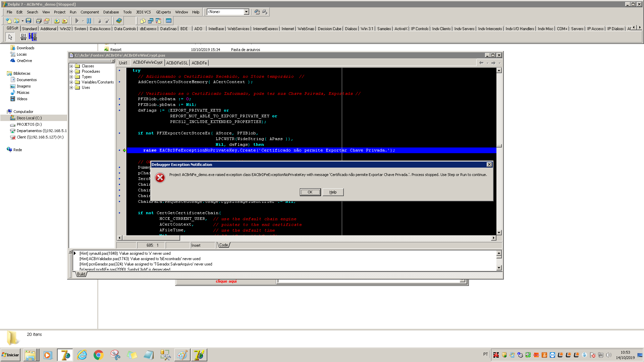Toggle breakpoint on PFXBlob.pbData line gutter
Viewport: 644px width, 362px height.
119,105
